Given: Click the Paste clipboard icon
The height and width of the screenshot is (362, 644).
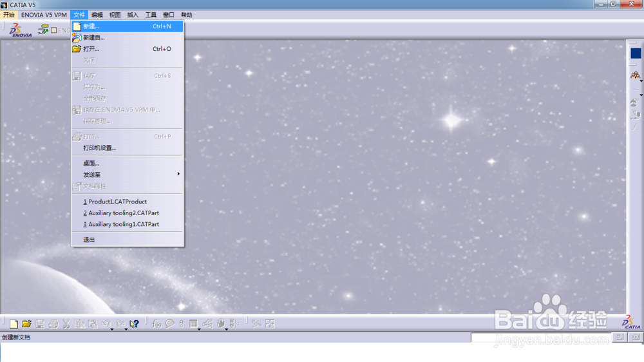Looking at the screenshot, I should 93,324.
